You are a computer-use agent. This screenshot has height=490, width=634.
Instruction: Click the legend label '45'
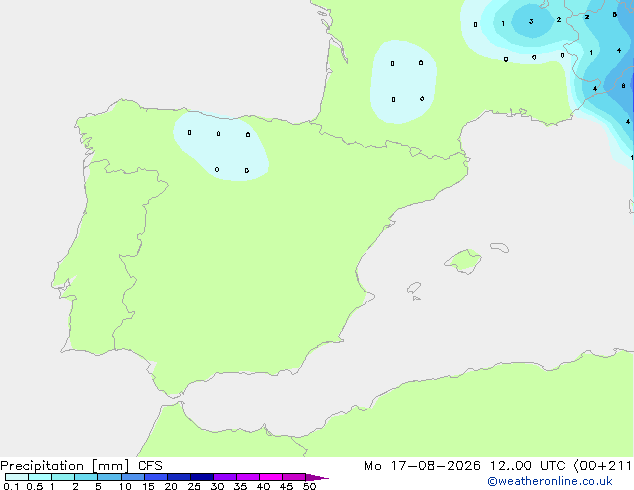click(x=286, y=486)
